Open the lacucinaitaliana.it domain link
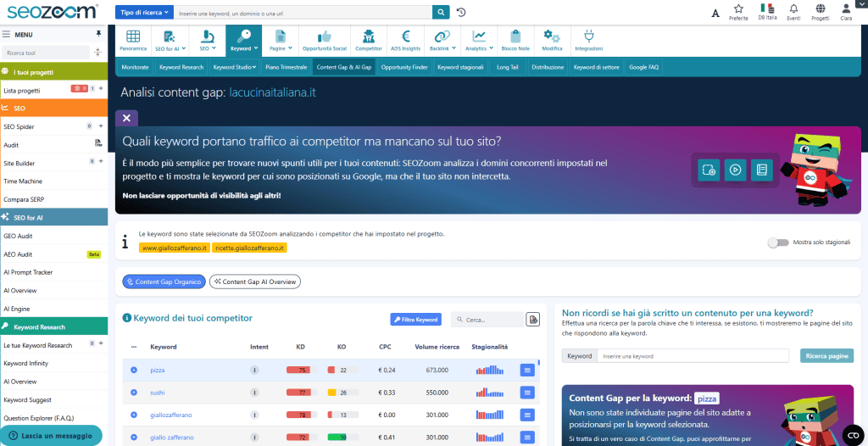 pyautogui.click(x=272, y=92)
